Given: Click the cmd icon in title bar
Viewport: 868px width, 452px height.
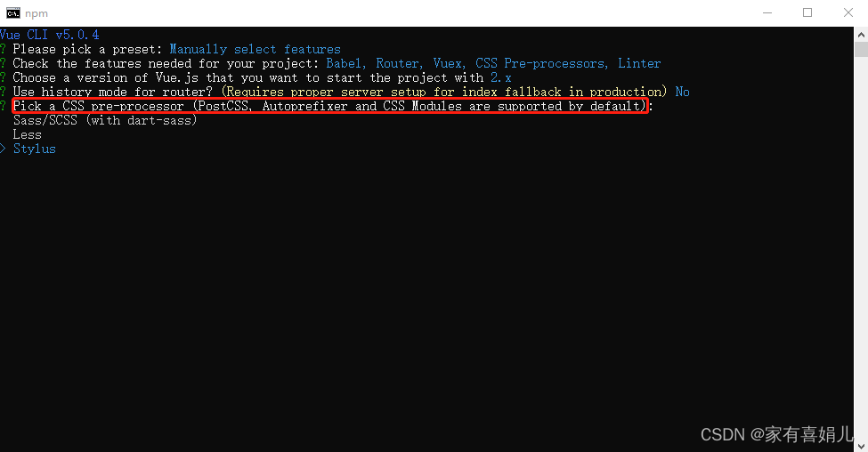Looking at the screenshot, I should (x=12, y=12).
